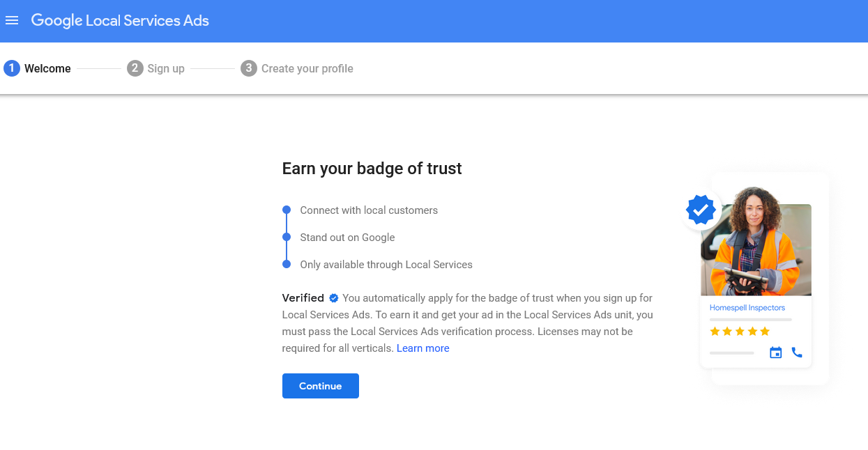The height and width of the screenshot is (450, 868).
Task: Select the blue Verified checkmark badge on the photo
Action: coord(700,210)
